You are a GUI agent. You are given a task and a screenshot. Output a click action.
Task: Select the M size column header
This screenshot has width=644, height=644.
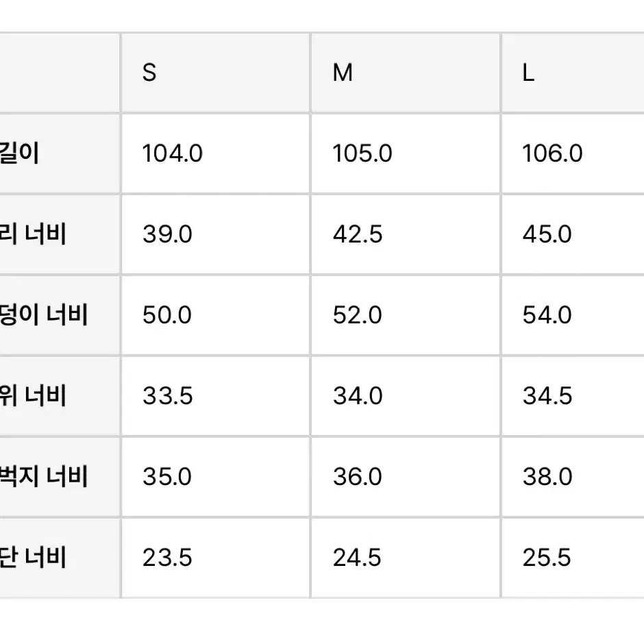[x=406, y=73]
